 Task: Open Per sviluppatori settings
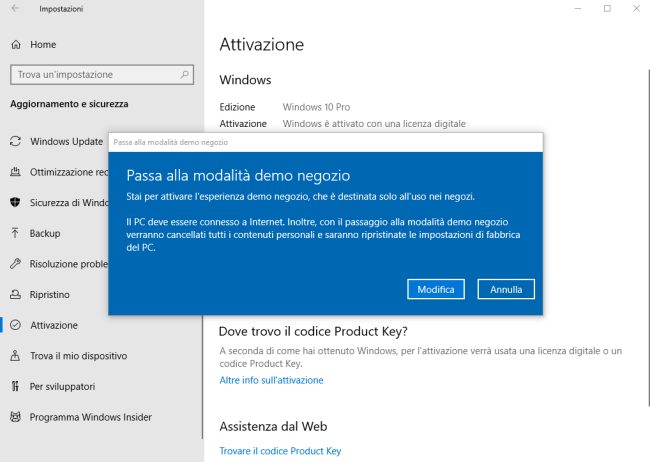click(62, 387)
